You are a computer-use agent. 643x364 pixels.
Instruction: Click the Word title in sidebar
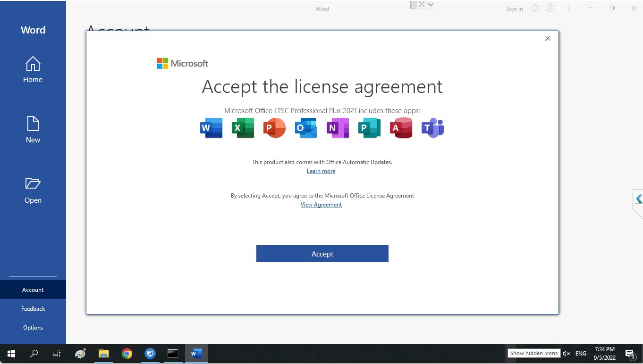[x=33, y=30]
